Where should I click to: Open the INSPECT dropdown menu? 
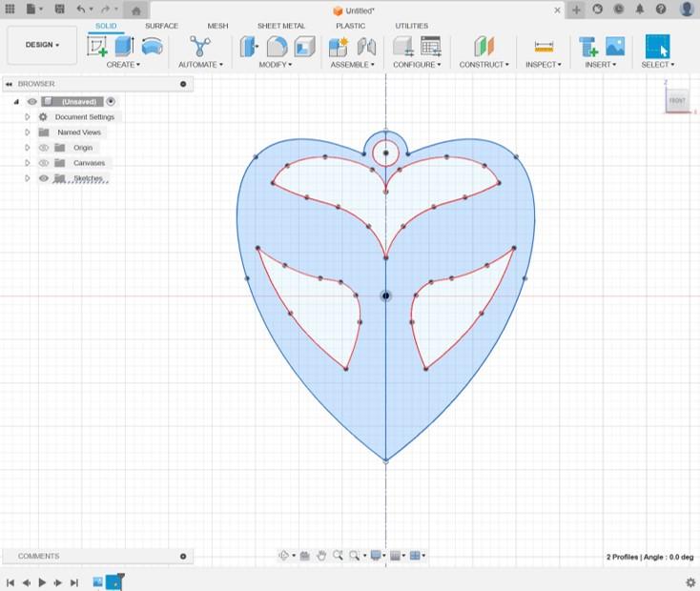click(544, 65)
